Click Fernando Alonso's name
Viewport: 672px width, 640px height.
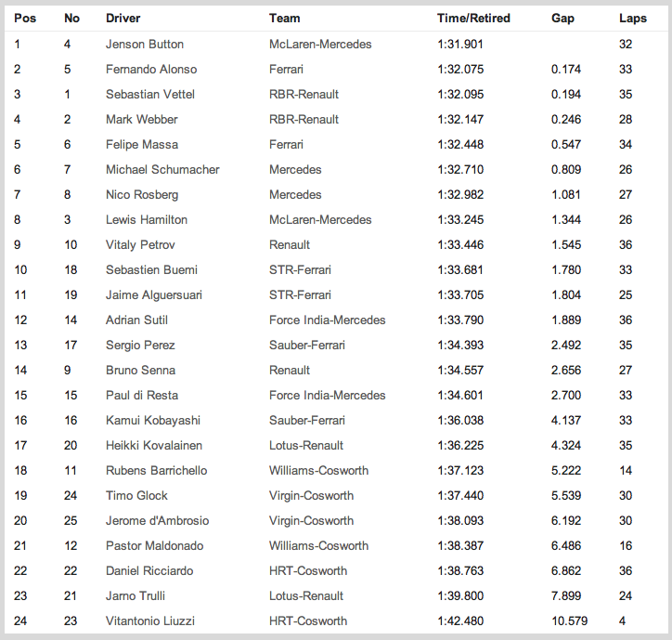point(151,69)
